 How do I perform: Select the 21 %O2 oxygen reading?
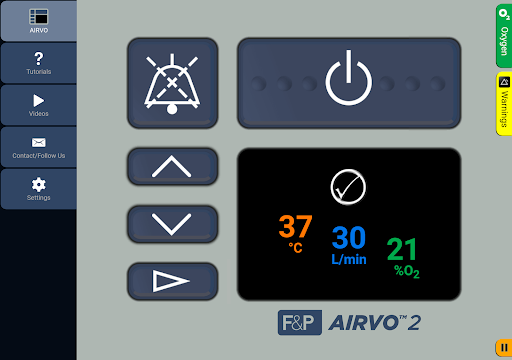(x=403, y=257)
